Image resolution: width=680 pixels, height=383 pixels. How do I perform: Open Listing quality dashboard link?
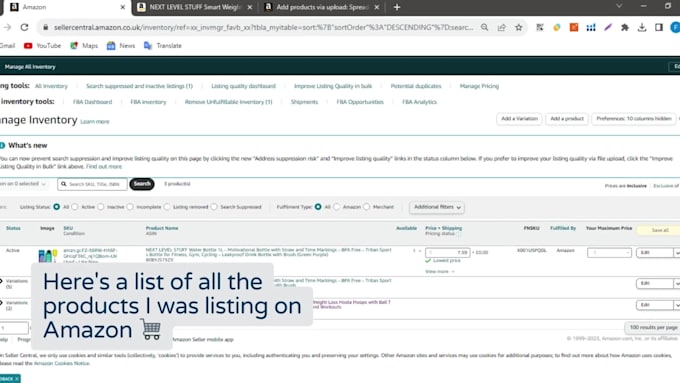243,86
